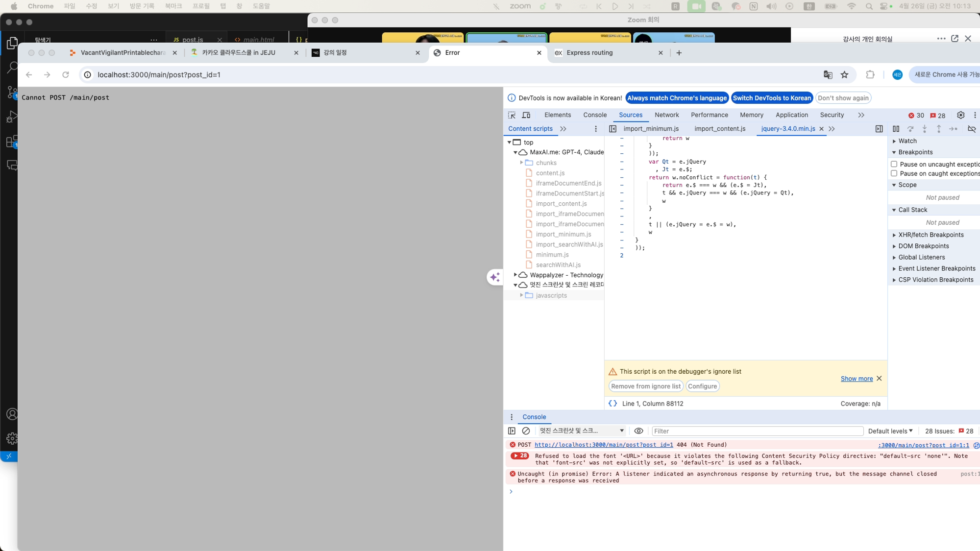The image size is (980, 551).
Task: Open VS Code Explorer in activity bar
Action: pyautogui.click(x=12, y=43)
